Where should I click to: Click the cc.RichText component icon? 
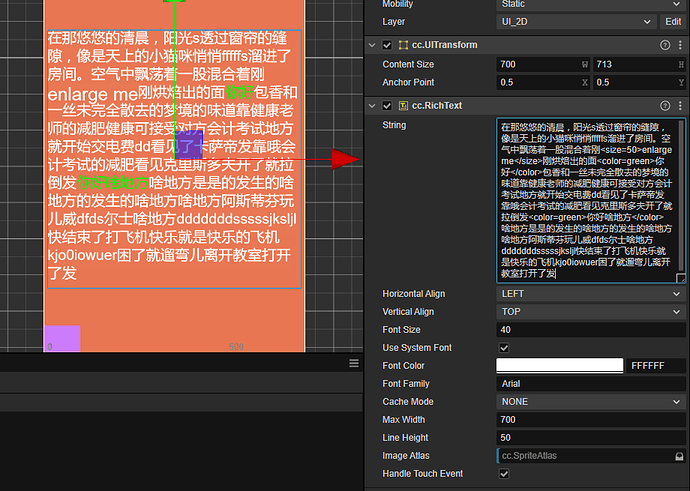click(x=403, y=106)
